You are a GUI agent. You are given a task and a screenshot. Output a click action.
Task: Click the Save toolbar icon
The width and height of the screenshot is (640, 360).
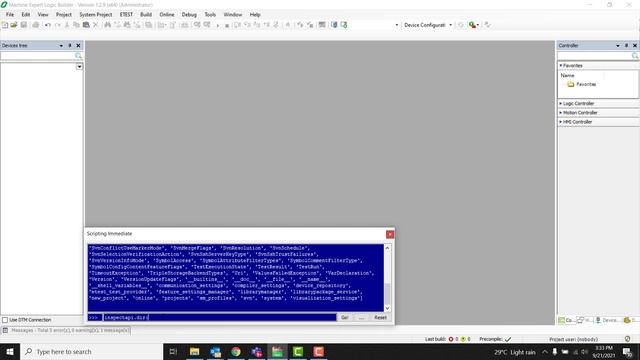24,25
